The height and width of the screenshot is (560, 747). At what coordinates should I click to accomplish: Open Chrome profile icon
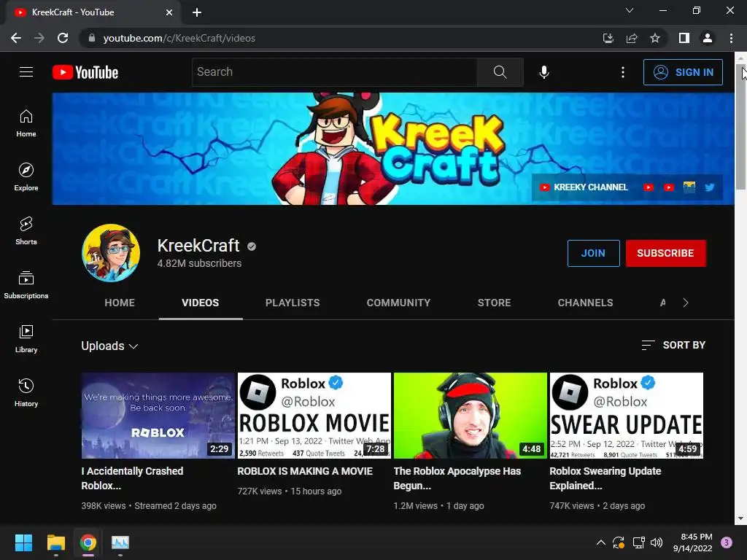[708, 38]
